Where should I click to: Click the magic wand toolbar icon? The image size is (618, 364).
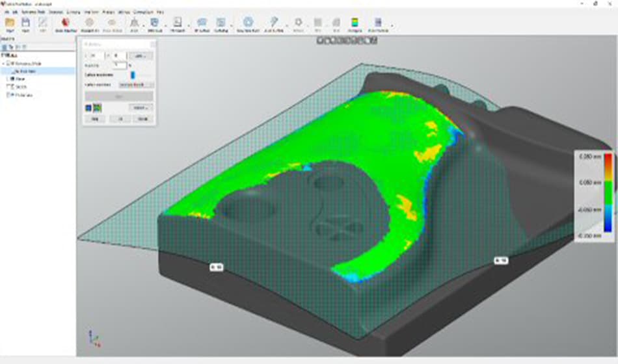tap(273, 23)
